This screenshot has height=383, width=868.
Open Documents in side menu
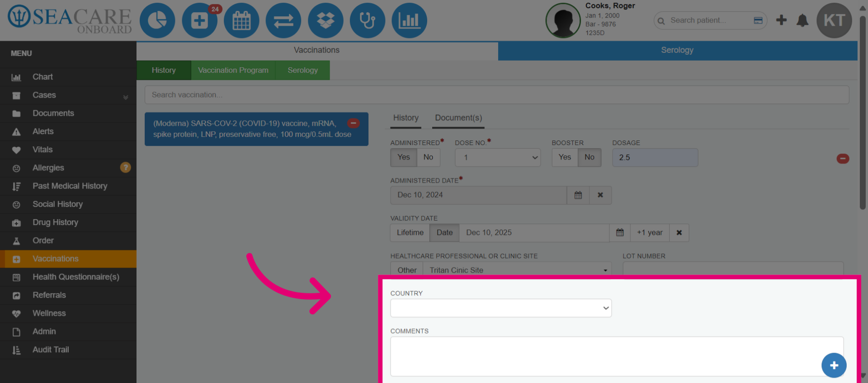pos(68,113)
